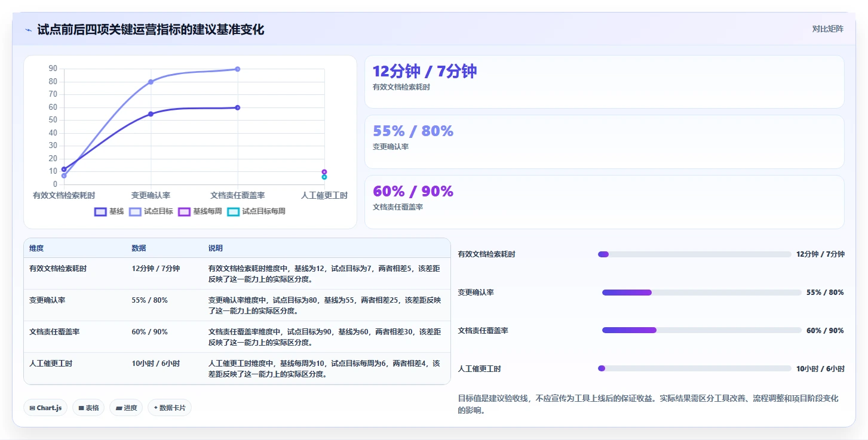
Task: Click the 12分钟 / 7分钟 progress value
Action: point(820,254)
